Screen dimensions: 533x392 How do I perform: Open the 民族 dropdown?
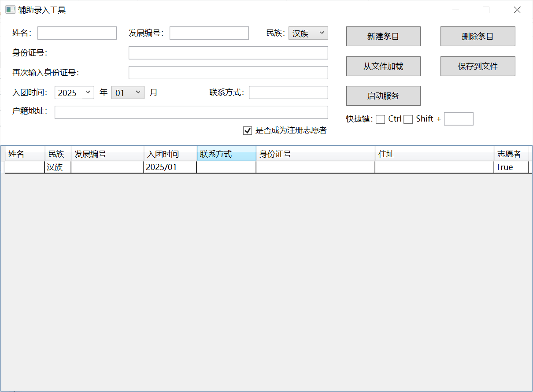(308, 33)
